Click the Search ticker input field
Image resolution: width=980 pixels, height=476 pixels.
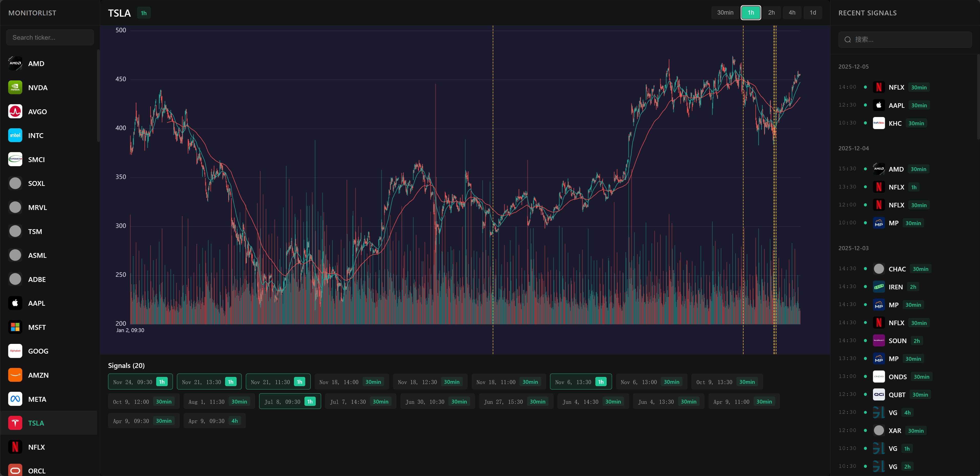(x=50, y=37)
